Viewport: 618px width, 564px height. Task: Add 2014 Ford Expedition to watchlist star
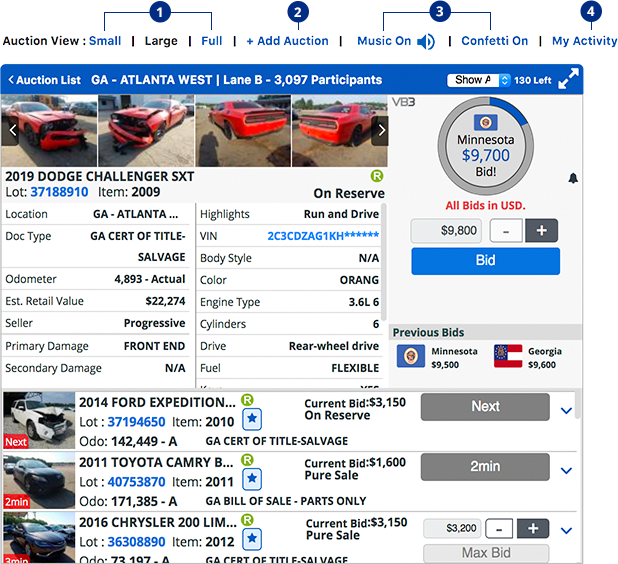click(x=252, y=421)
